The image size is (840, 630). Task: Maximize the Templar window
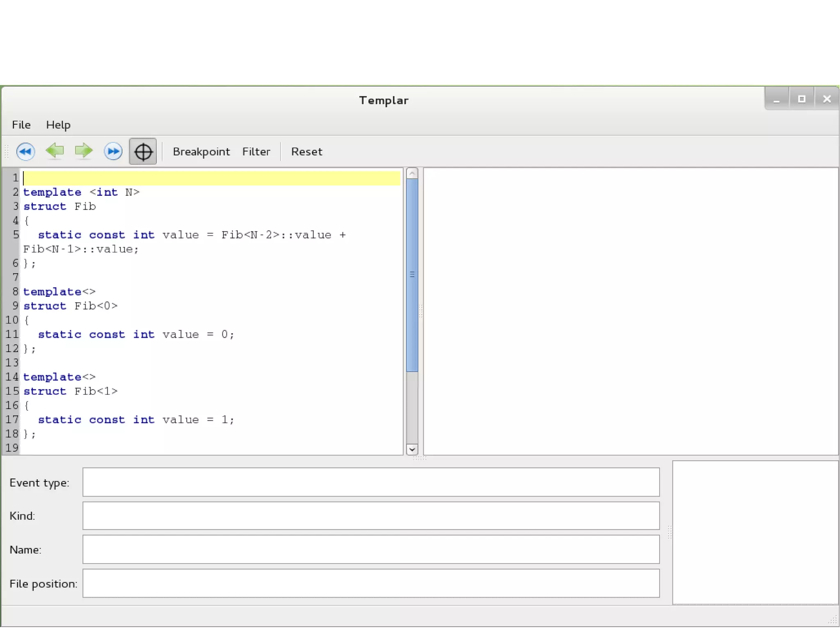[801, 99]
